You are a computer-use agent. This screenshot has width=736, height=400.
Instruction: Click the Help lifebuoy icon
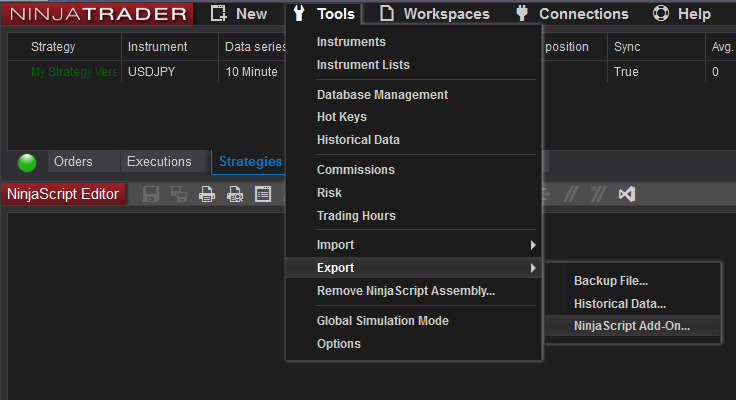[x=661, y=13]
